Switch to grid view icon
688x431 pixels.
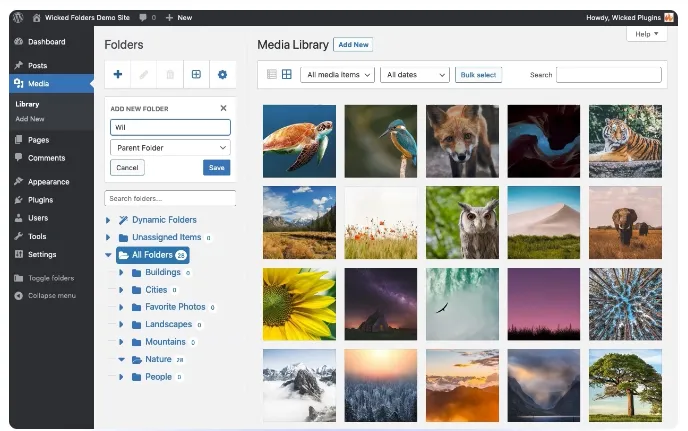287,74
